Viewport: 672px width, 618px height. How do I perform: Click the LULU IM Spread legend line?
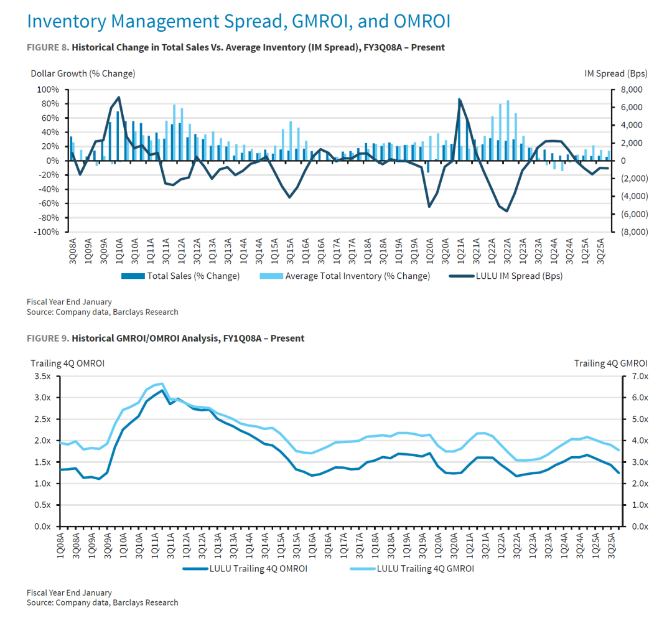click(x=459, y=276)
